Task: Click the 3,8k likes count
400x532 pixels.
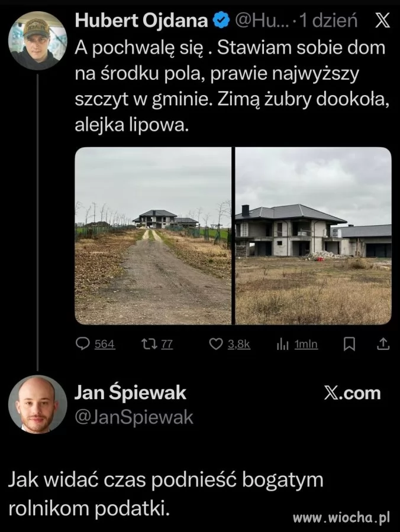Action: pyautogui.click(x=238, y=344)
